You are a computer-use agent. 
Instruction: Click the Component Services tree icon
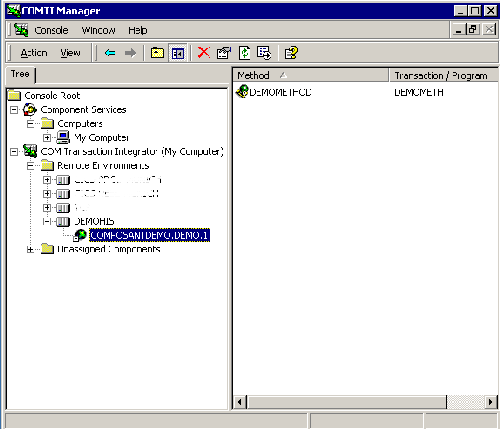click(x=30, y=110)
